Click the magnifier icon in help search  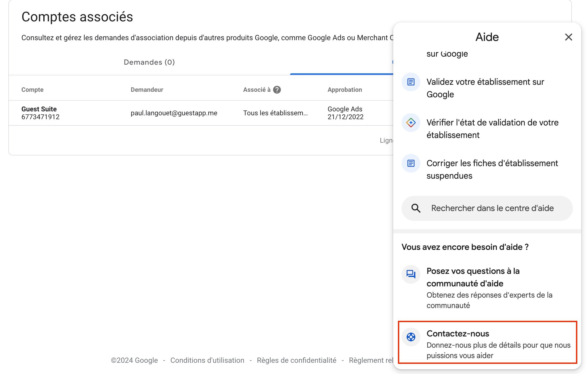pos(416,208)
